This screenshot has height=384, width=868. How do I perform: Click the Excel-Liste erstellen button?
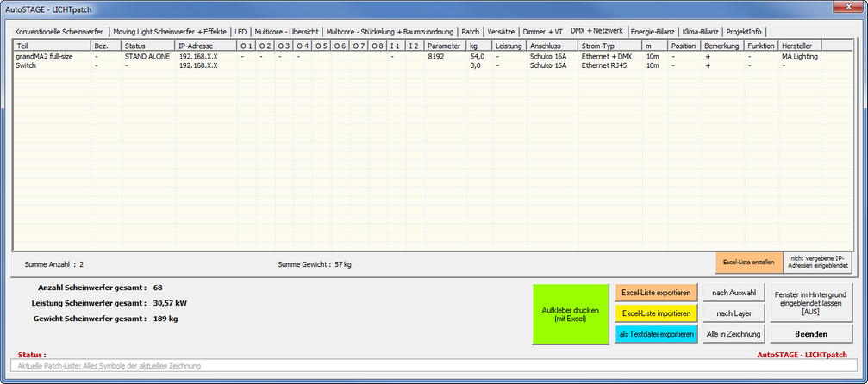(x=748, y=262)
